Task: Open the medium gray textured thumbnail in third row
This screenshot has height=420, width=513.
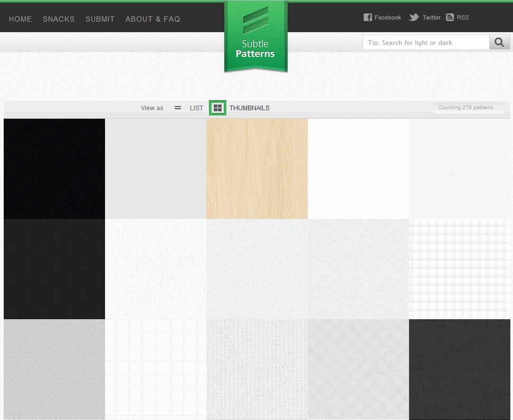Action: click(54, 369)
